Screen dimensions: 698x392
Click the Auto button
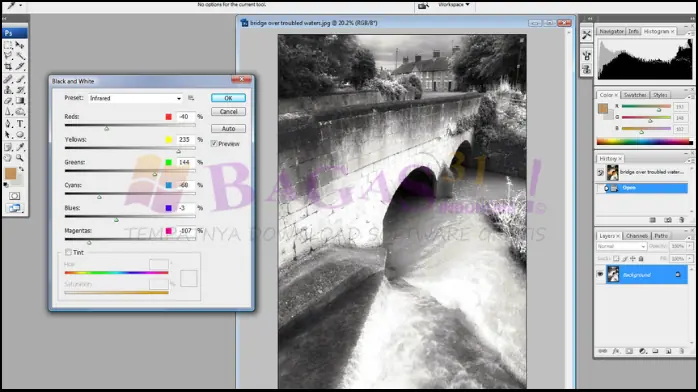[x=228, y=129]
